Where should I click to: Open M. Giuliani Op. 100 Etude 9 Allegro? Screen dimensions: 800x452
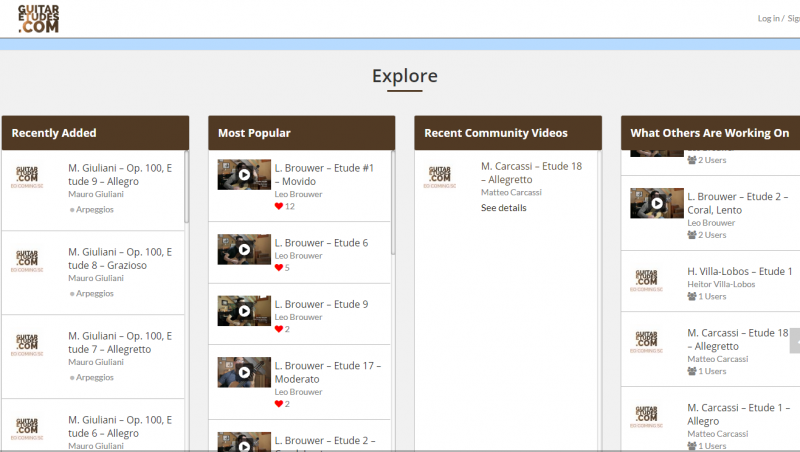point(120,174)
